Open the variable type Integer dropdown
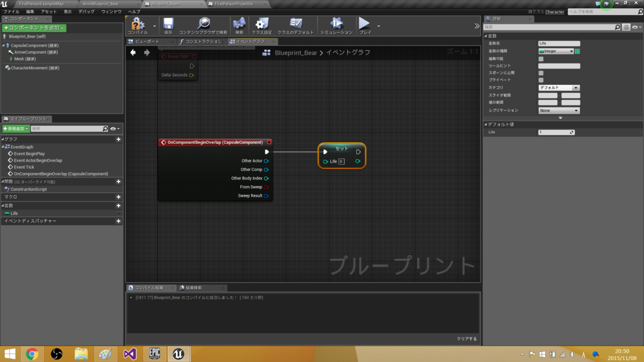This screenshot has width=644, height=362. [556, 51]
